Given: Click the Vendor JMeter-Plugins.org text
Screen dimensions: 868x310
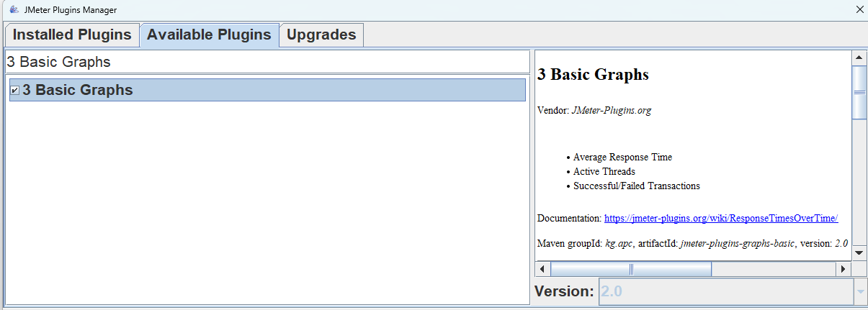Looking at the screenshot, I should pyautogui.click(x=594, y=111).
